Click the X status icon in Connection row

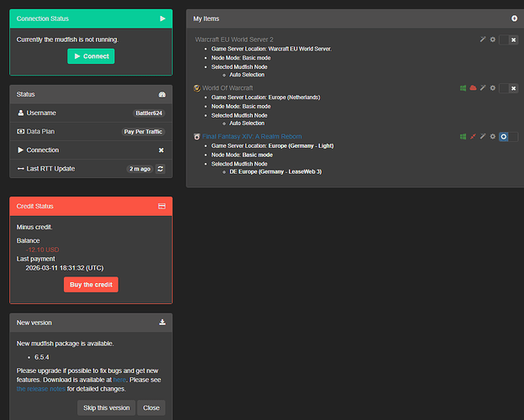[161, 150]
